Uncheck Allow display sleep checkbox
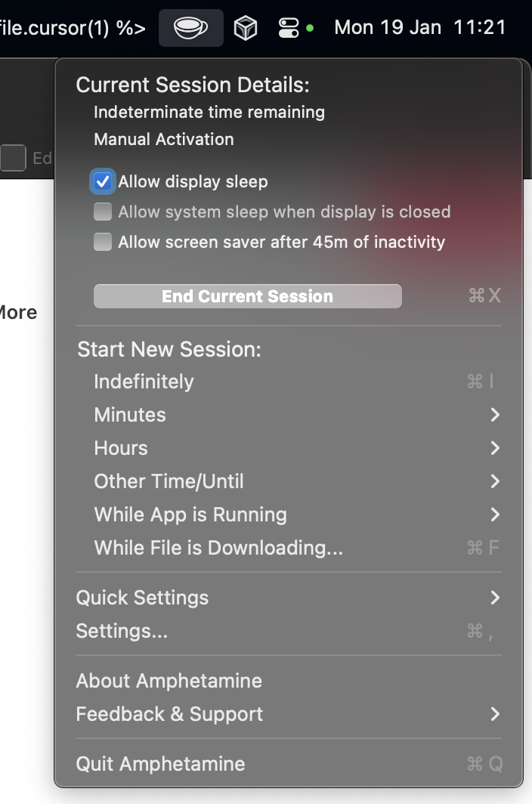 tap(103, 181)
